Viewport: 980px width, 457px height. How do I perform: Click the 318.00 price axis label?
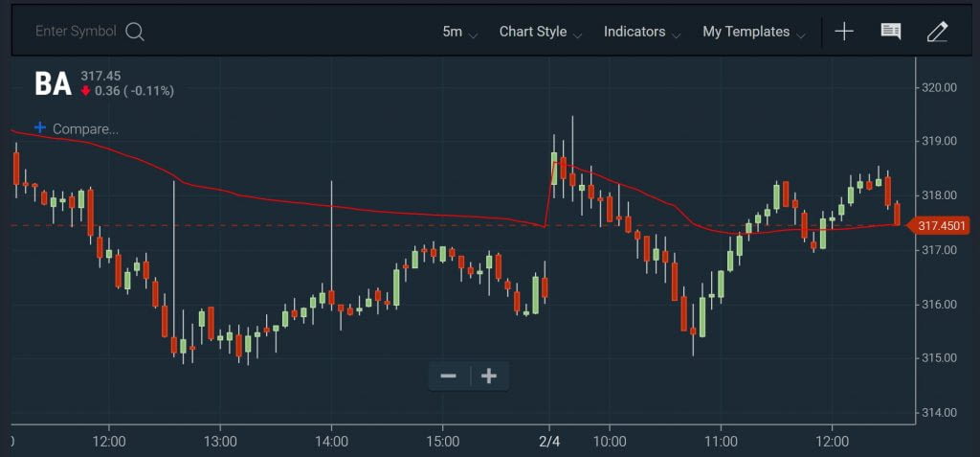click(940, 195)
